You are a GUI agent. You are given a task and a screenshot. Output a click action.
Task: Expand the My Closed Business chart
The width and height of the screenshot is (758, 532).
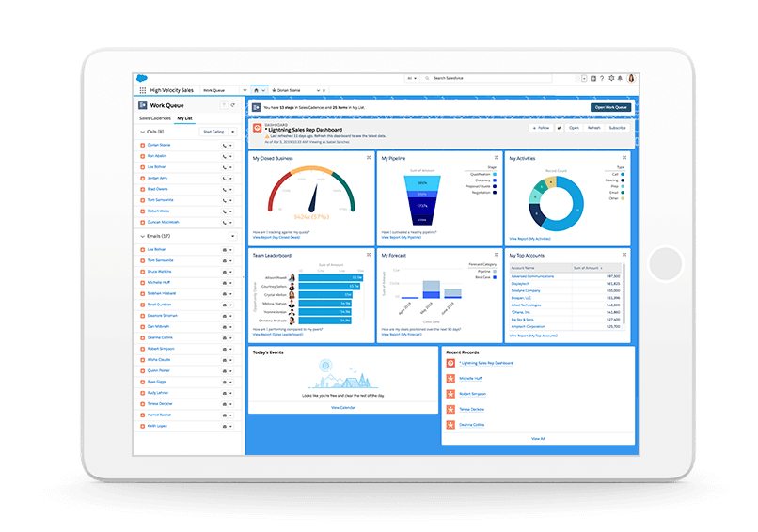[369, 158]
